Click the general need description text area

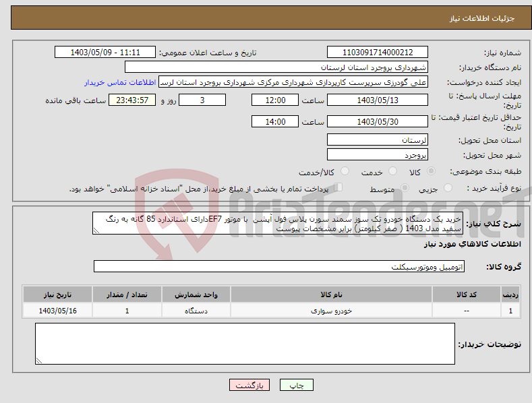(278, 224)
